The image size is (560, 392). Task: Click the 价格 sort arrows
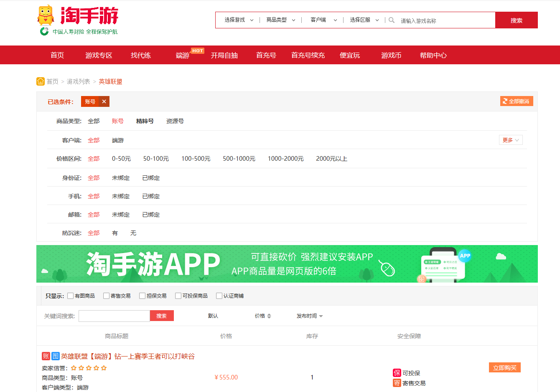coord(269,316)
